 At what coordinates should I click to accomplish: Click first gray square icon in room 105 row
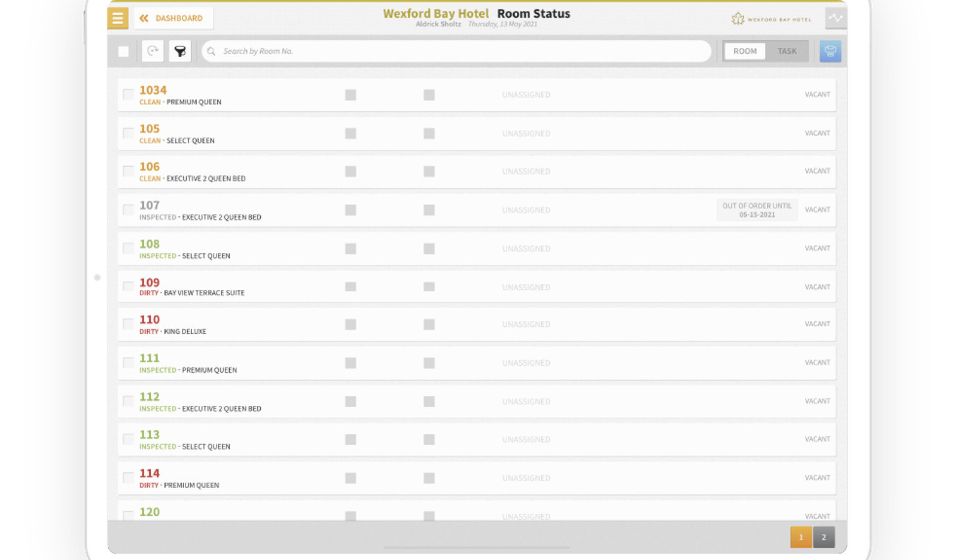351,133
